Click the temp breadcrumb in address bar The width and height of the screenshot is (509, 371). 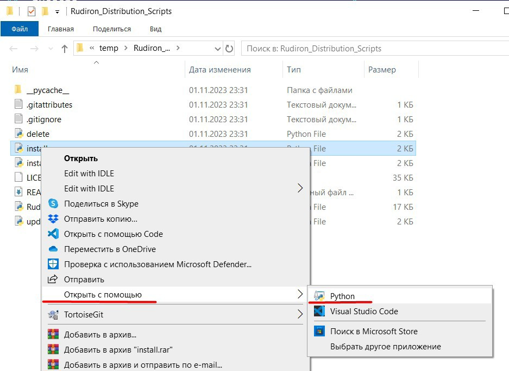(109, 48)
